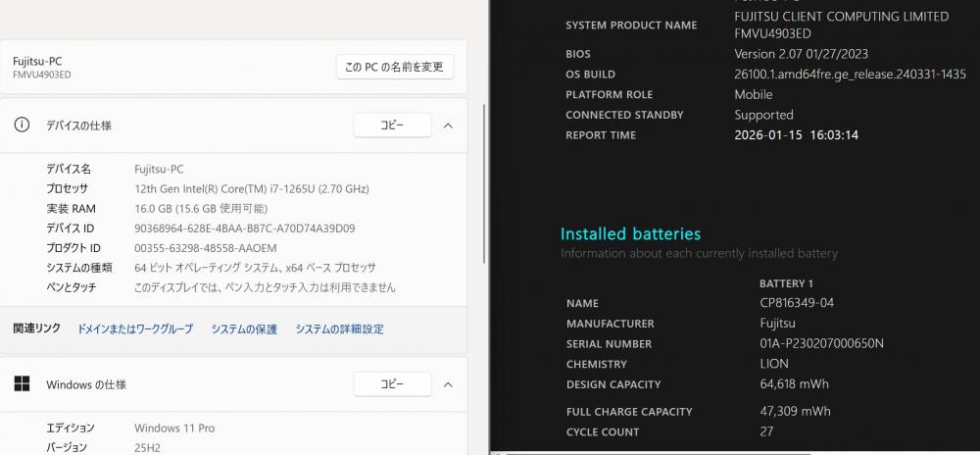Copy the device specifications
The height and width of the screenshot is (455, 980).
392,126
